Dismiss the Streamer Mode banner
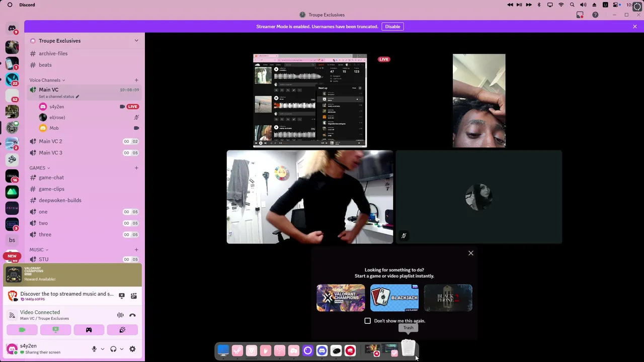644x362 pixels. coord(635,27)
